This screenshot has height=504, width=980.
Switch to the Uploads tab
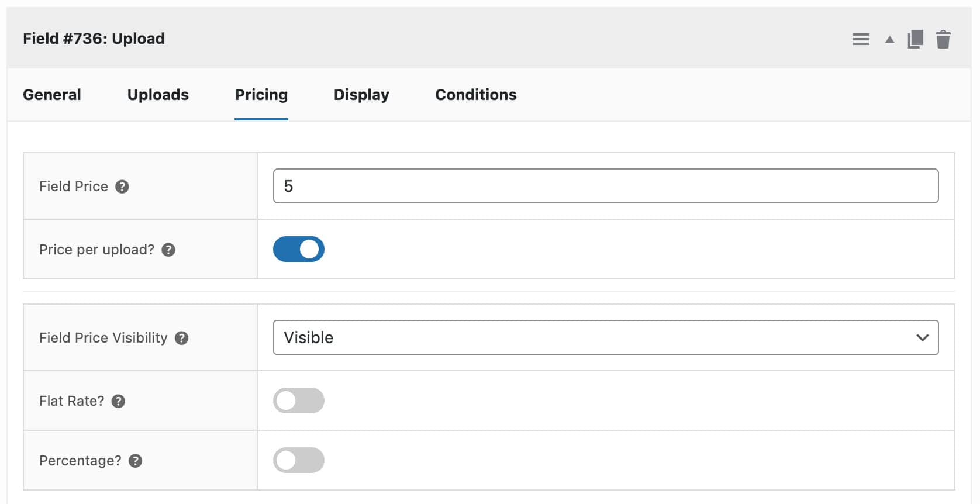(x=158, y=95)
